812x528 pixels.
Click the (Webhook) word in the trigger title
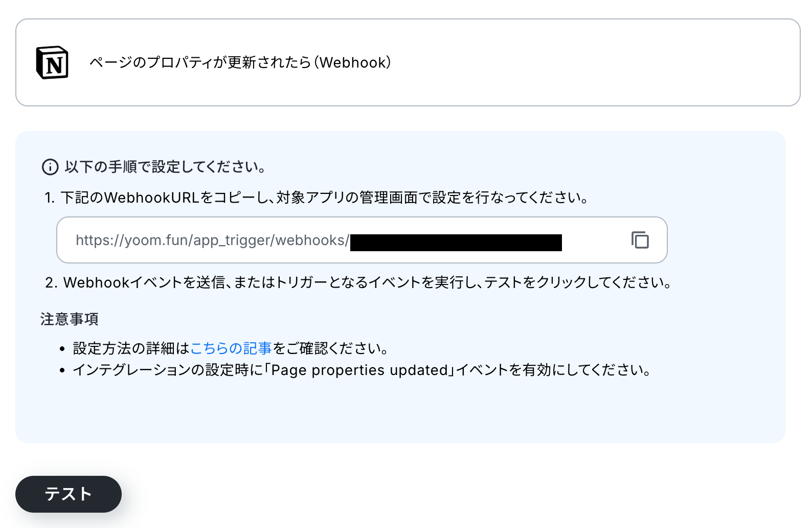353,62
